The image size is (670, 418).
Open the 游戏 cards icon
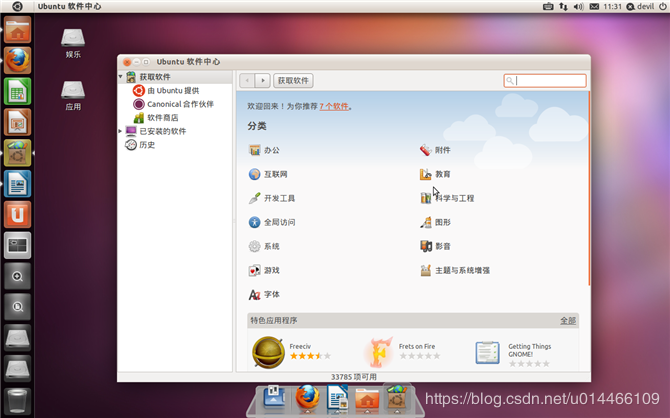(255, 270)
